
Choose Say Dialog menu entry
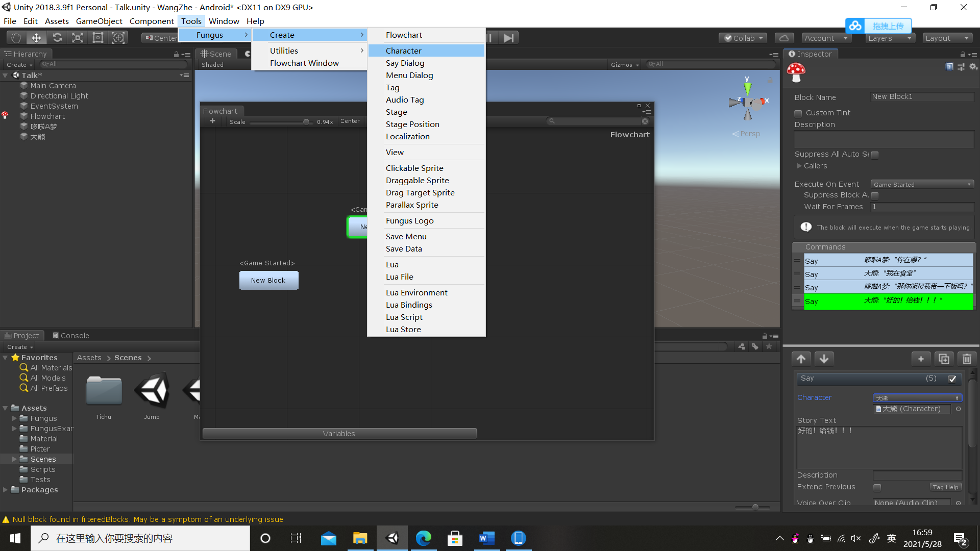coord(405,63)
